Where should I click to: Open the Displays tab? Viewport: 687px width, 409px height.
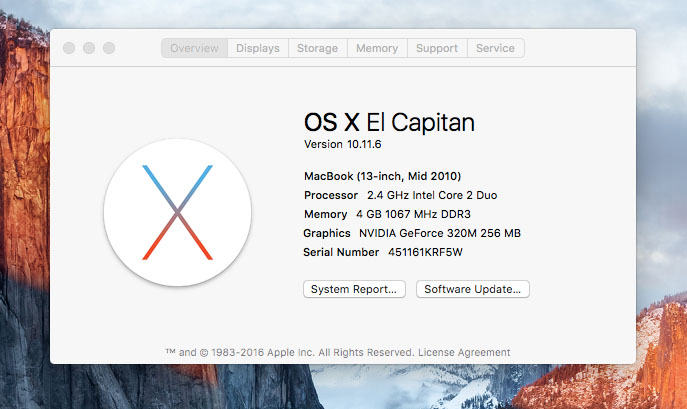pos(258,48)
